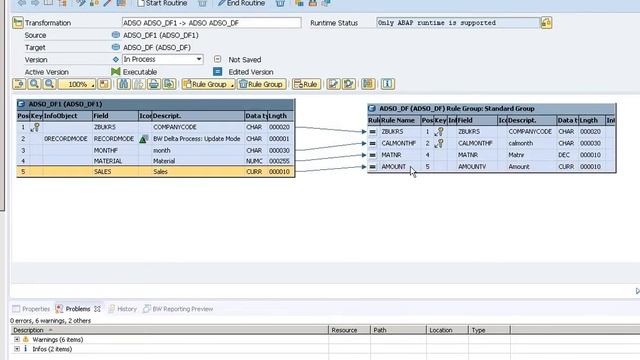
Task: Zoom in with the plus magnifier icon
Action: (x=34, y=84)
